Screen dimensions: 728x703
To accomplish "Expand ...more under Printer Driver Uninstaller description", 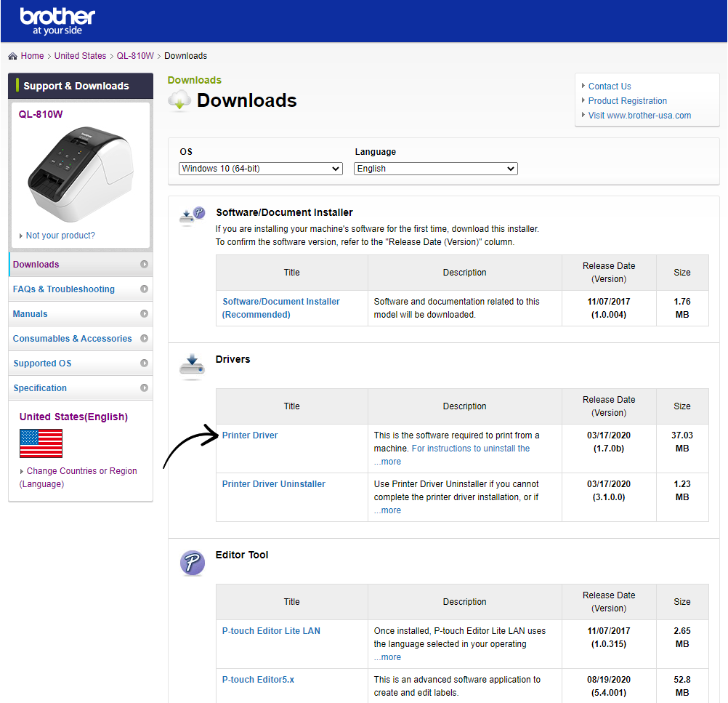I will coord(388,510).
